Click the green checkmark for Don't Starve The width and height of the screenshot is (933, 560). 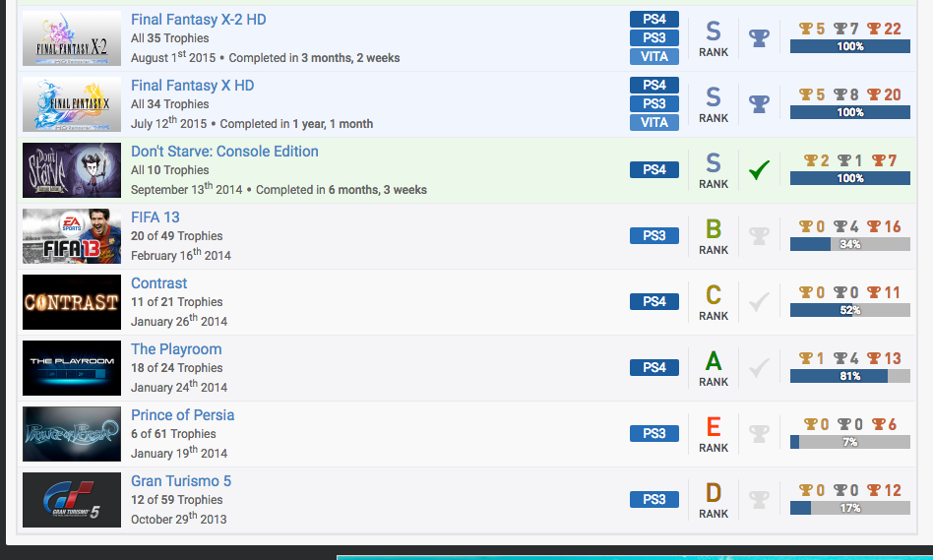[759, 170]
